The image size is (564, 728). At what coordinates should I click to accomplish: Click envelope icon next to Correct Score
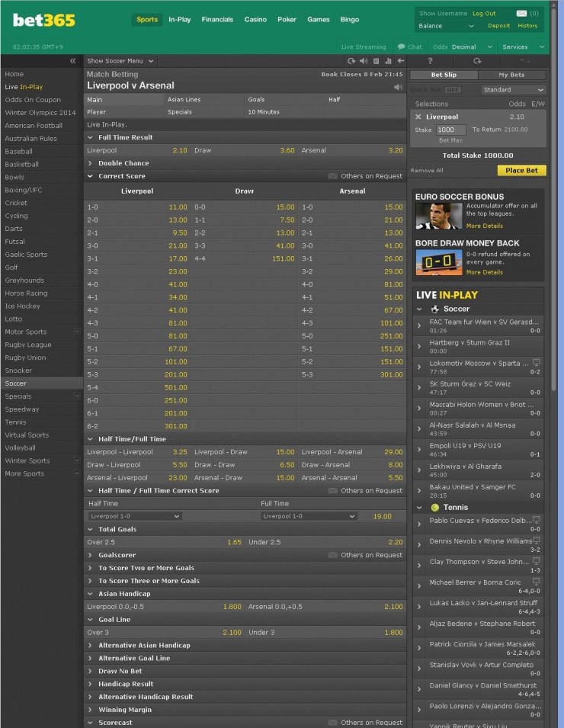coord(332,176)
